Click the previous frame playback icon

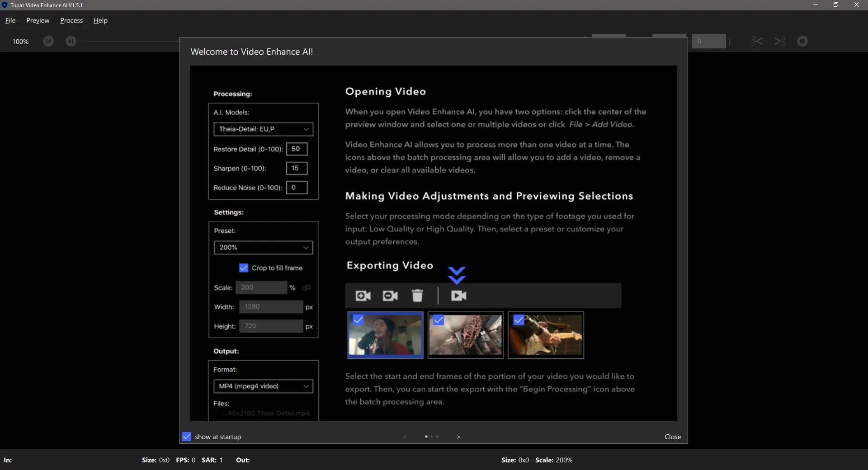click(x=48, y=41)
